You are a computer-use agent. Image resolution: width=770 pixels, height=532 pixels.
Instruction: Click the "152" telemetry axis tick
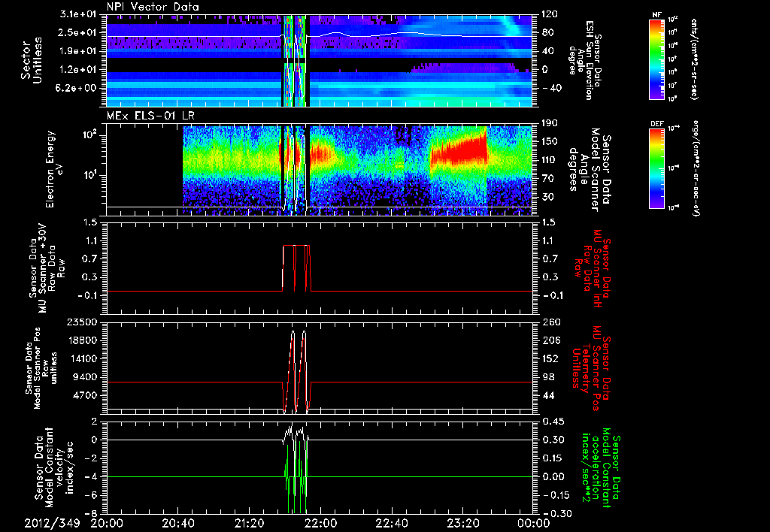click(551, 358)
